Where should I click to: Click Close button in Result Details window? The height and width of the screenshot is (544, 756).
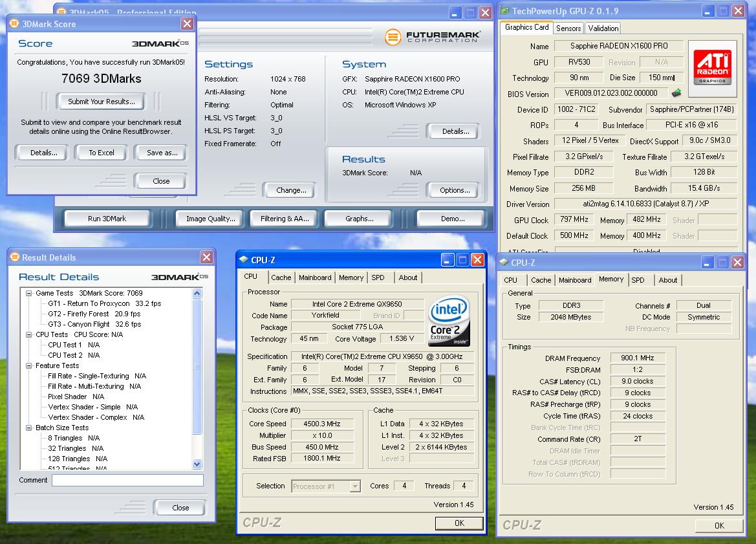[180, 507]
